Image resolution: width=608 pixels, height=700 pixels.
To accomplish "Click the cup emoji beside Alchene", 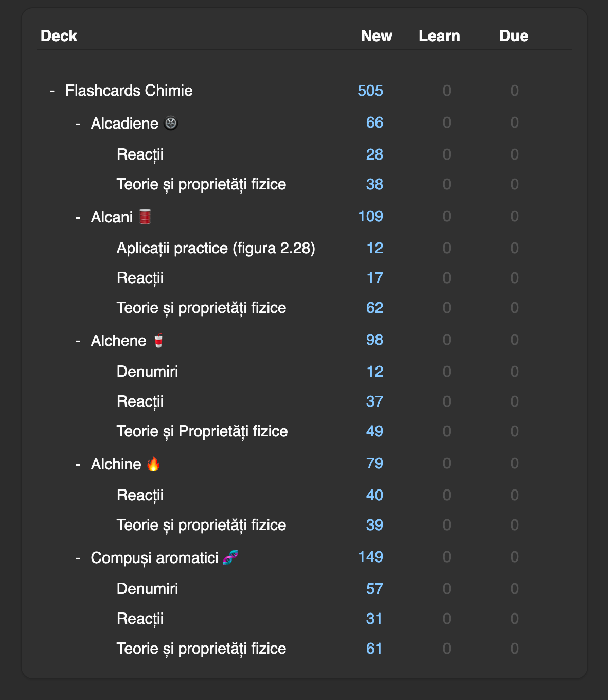I will (158, 341).
